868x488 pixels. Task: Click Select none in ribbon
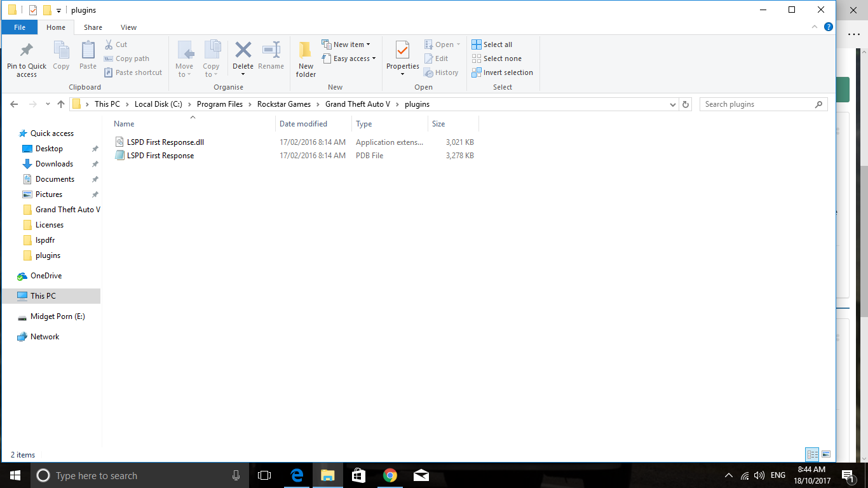(x=496, y=58)
